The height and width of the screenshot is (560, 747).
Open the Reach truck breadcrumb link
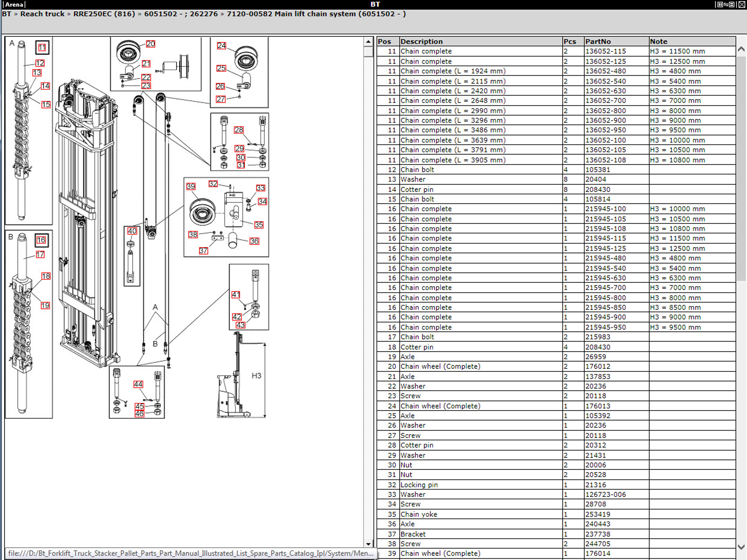pyautogui.click(x=42, y=14)
